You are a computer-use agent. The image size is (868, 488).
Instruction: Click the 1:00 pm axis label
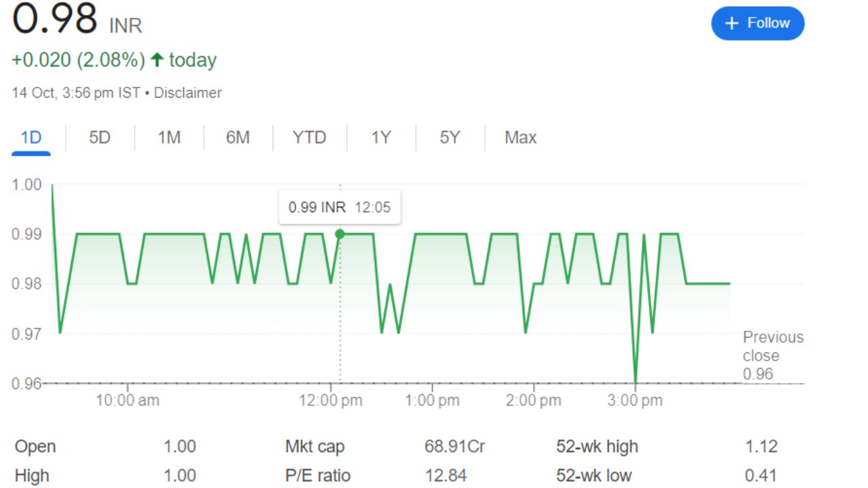[433, 401]
